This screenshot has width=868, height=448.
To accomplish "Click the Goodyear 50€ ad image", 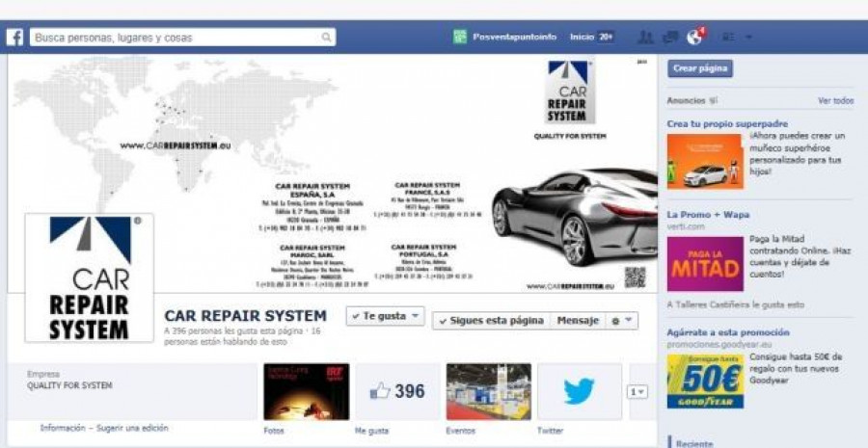I will point(705,382).
